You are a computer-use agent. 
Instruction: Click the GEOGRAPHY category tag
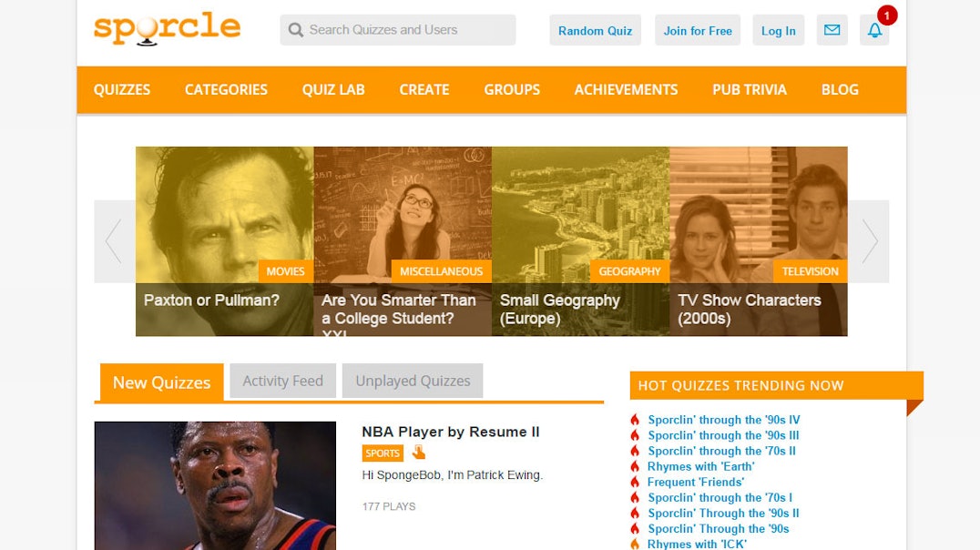[x=629, y=271]
